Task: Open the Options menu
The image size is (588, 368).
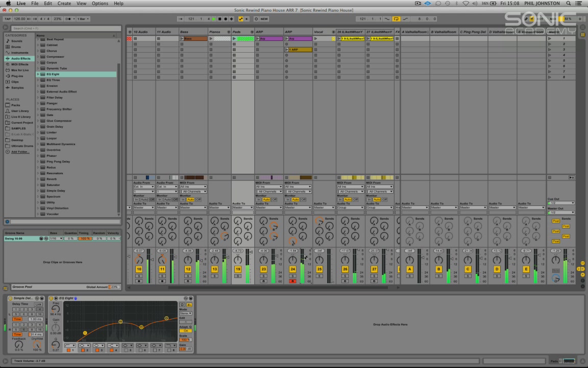Action: (100, 4)
